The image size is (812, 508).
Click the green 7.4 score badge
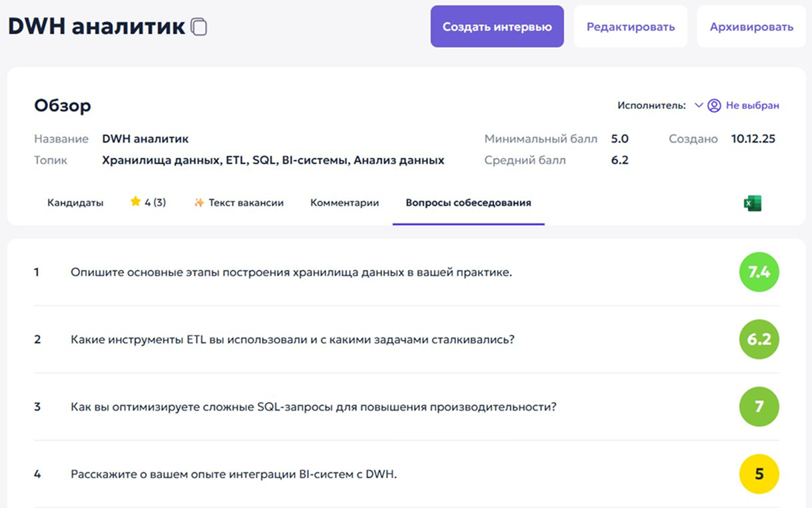point(759,272)
